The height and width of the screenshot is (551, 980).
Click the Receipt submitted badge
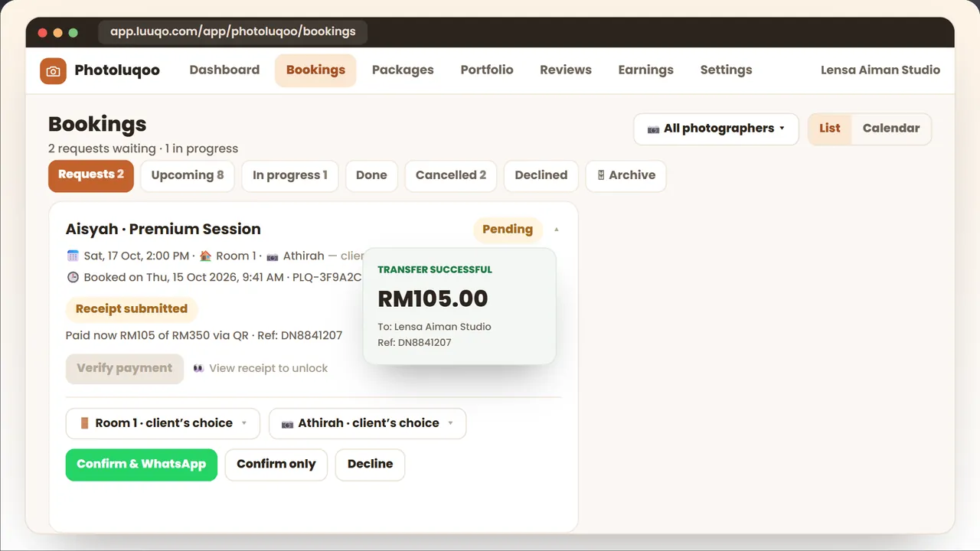[x=132, y=309]
